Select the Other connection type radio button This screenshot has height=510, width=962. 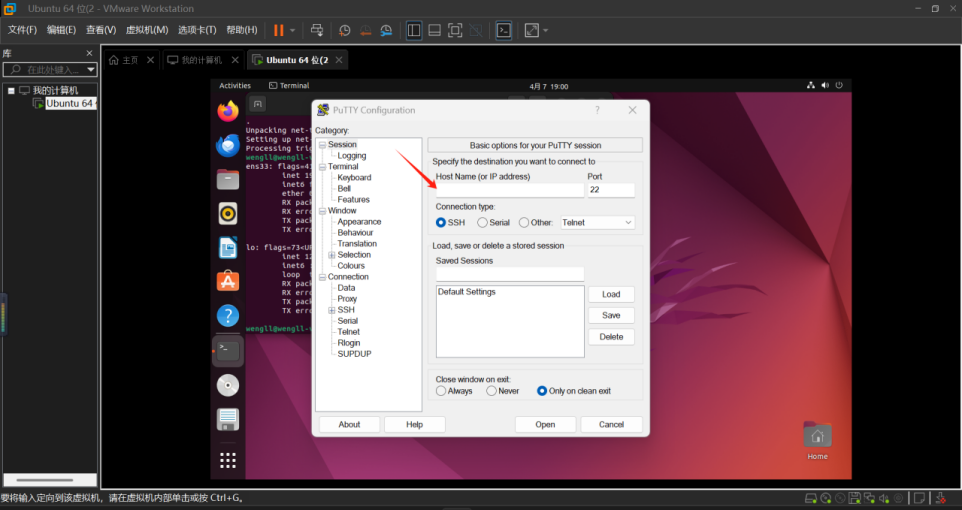524,223
